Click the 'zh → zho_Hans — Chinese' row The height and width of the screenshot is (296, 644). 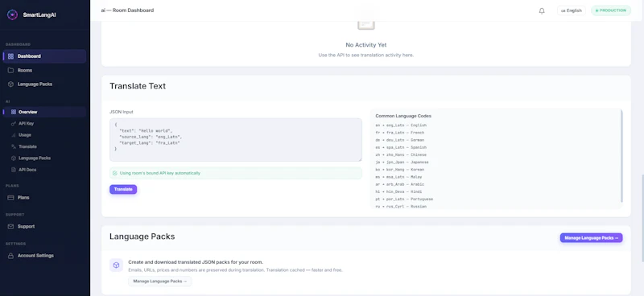pos(401,154)
